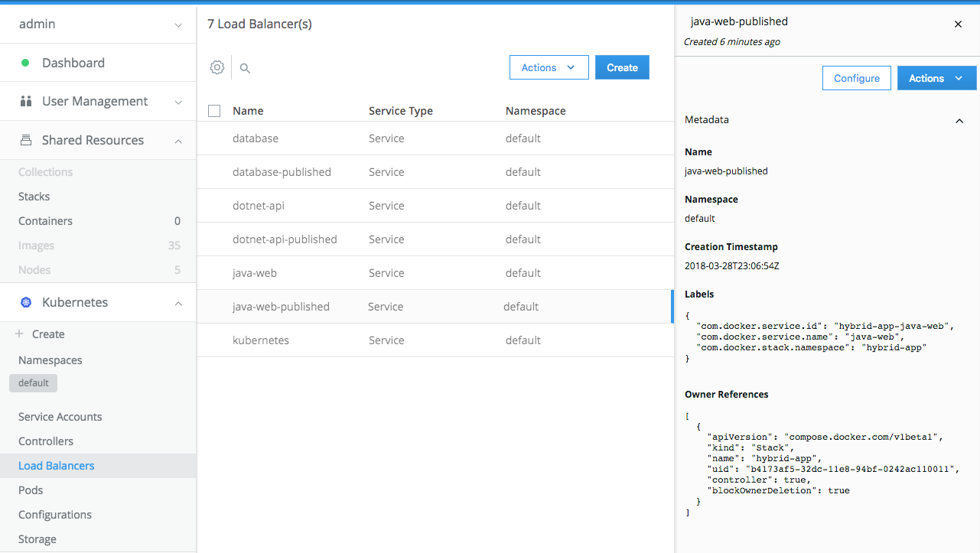Screen dimensions: 980x553
Task: Select the dotnet-api-published row
Action: click(435, 239)
